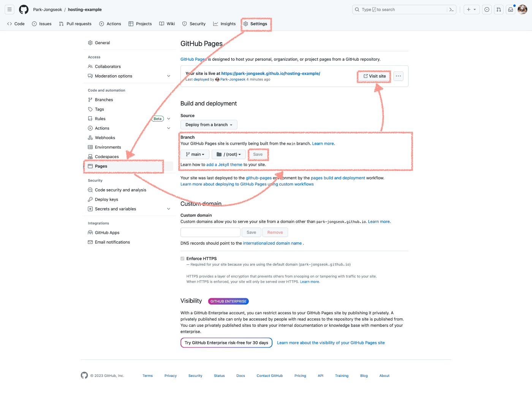Image resolution: width=532 pixels, height=394 pixels.
Task: Open Branches settings
Action: (128, 100)
